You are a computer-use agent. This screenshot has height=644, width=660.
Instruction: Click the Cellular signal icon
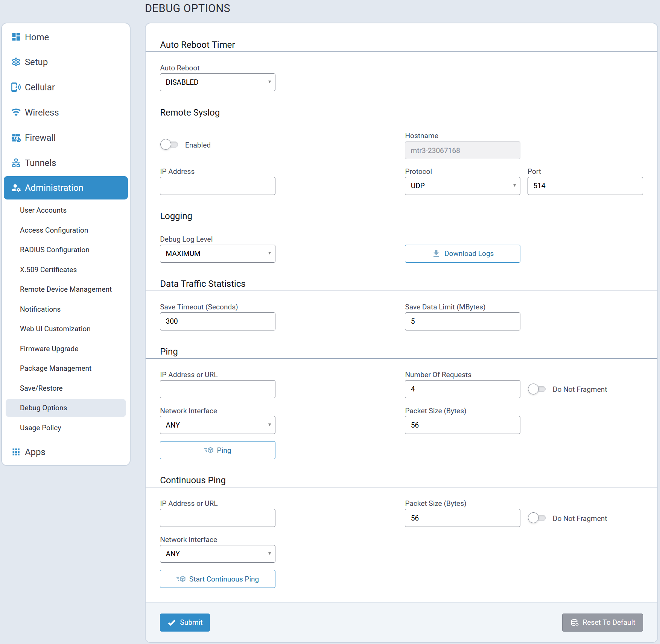16,87
